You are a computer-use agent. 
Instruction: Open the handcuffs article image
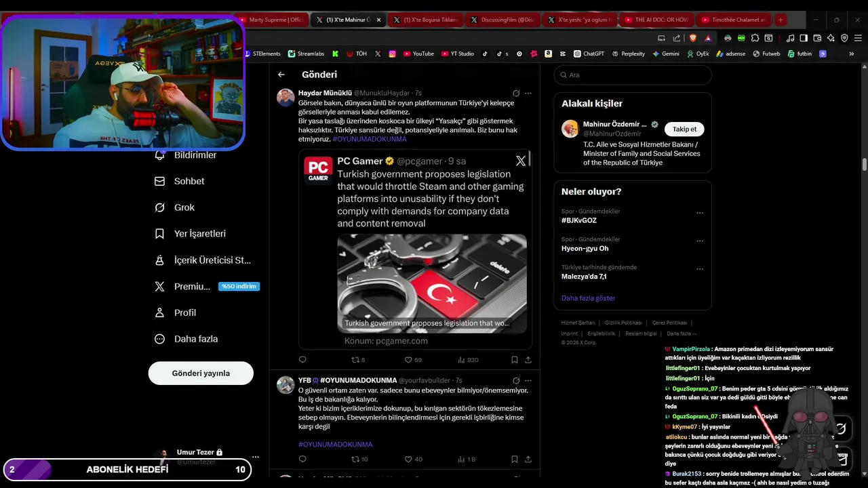coord(432,283)
